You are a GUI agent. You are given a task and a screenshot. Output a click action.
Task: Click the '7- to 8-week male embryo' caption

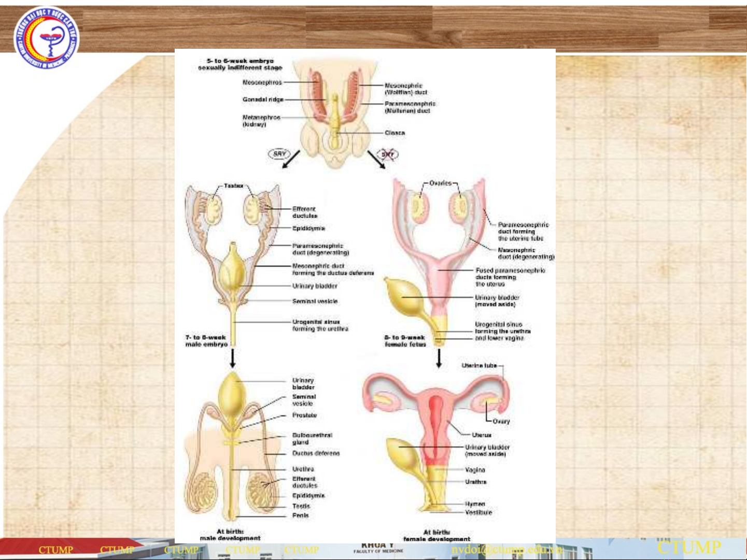(x=206, y=341)
